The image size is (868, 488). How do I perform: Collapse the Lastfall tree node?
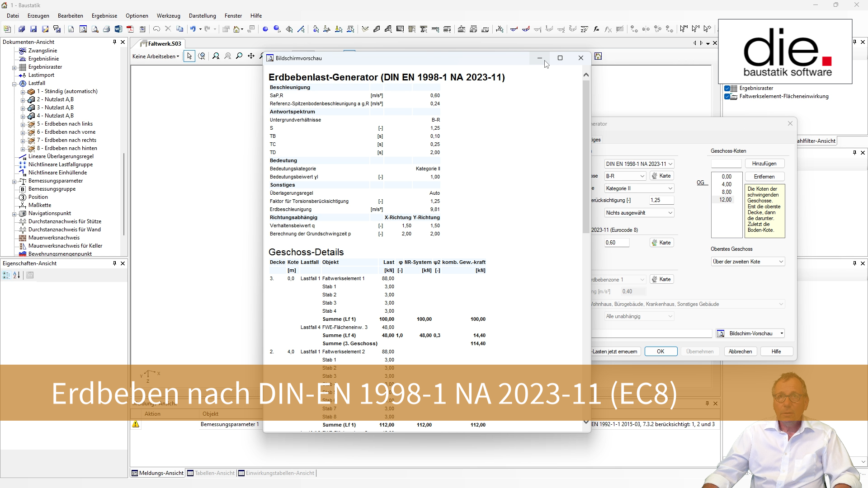pos(14,84)
